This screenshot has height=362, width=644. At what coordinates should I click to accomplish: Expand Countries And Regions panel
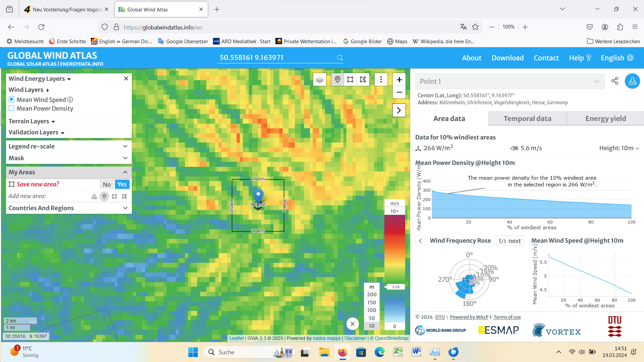68,208
